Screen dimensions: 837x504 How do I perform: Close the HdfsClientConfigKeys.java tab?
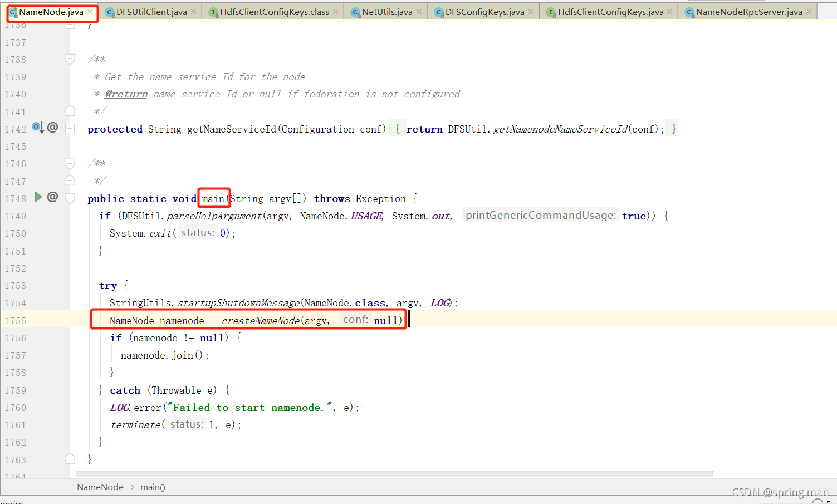click(669, 12)
